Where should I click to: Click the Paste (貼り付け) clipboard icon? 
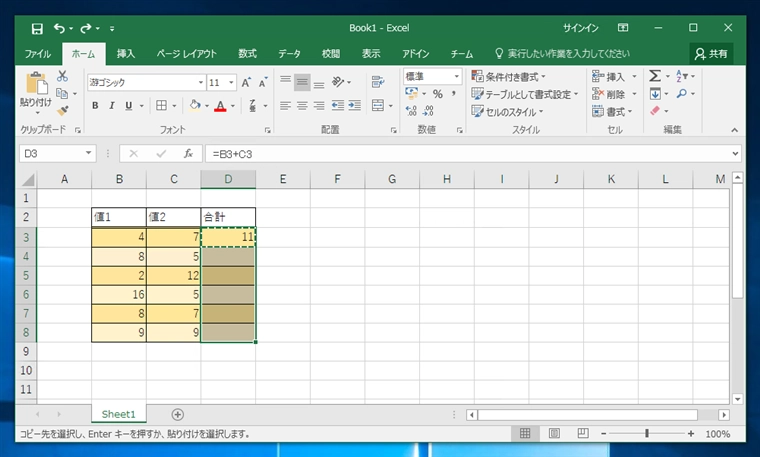coord(37,83)
